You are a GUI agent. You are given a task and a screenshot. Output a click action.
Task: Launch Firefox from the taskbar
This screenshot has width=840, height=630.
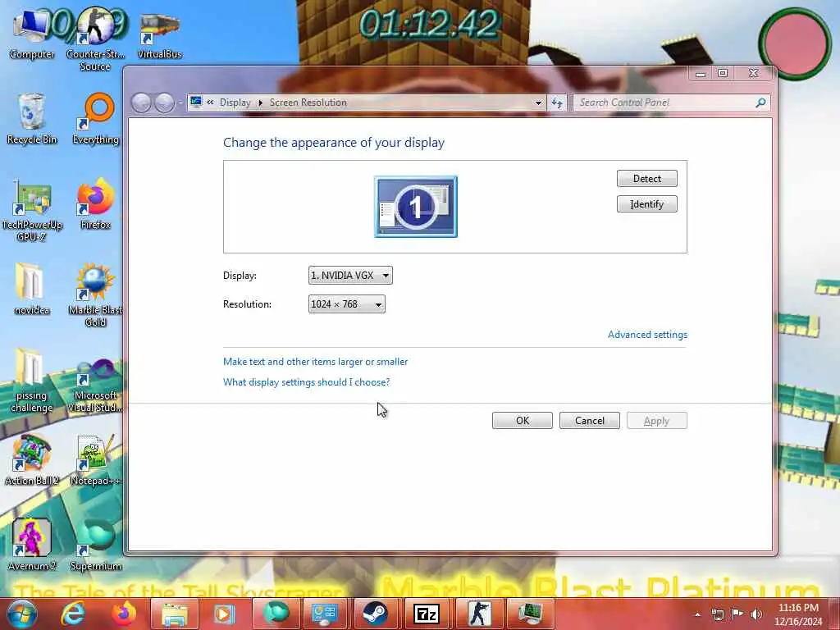point(123,614)
